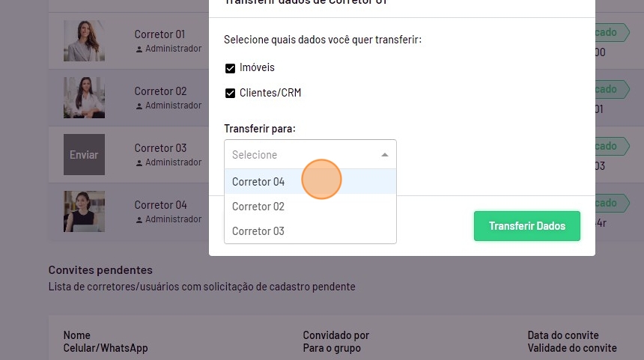Click the Administrador user icon under Corretor 03
The height and width of the screenshot is (360, 644).
(139, 163)
